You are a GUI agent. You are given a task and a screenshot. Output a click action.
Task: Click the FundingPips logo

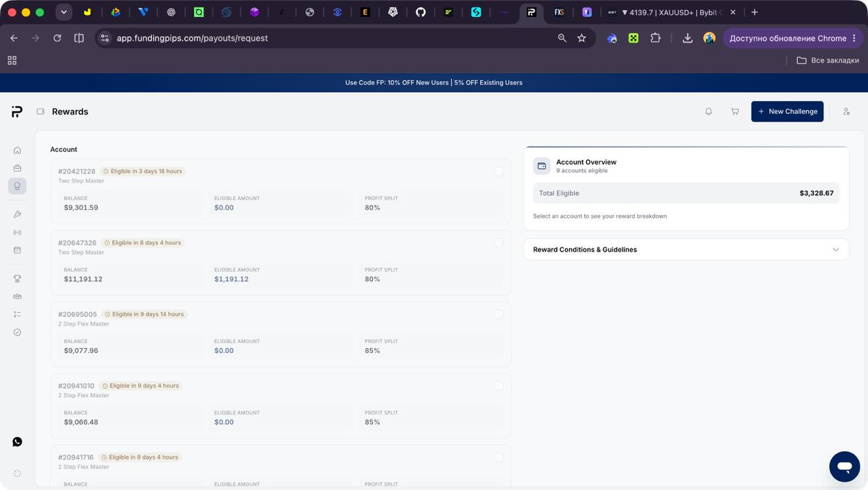coord(17,111)
